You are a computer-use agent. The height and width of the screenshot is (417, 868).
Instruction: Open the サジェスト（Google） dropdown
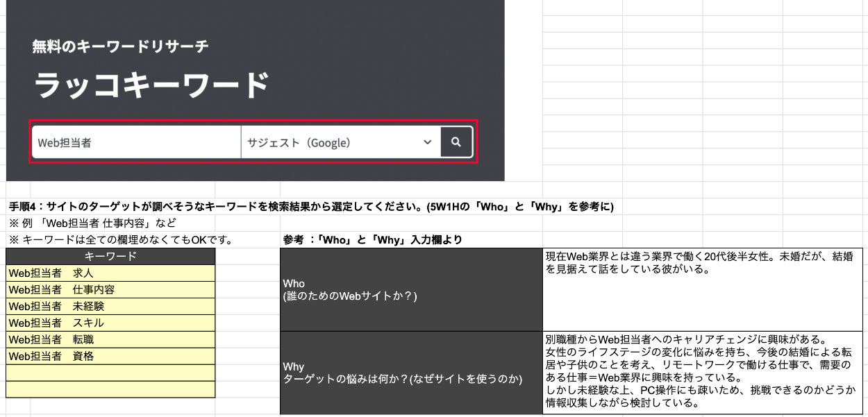pos(340,142)
